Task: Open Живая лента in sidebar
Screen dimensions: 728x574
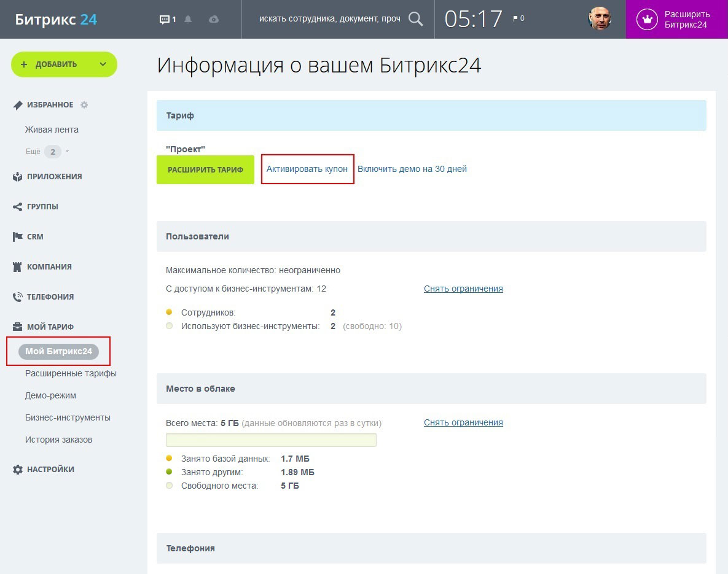Action: coord(52,130)
